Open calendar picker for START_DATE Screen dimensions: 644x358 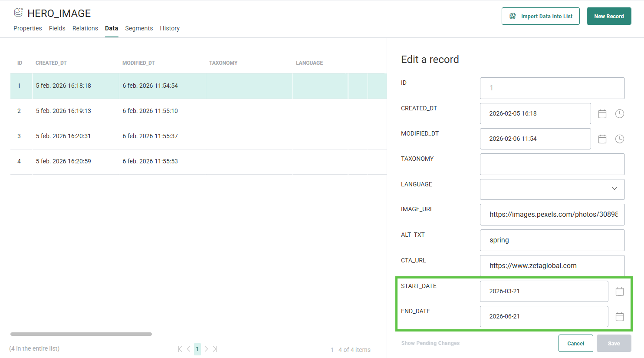pyautogui.click(x=619, y=292)
